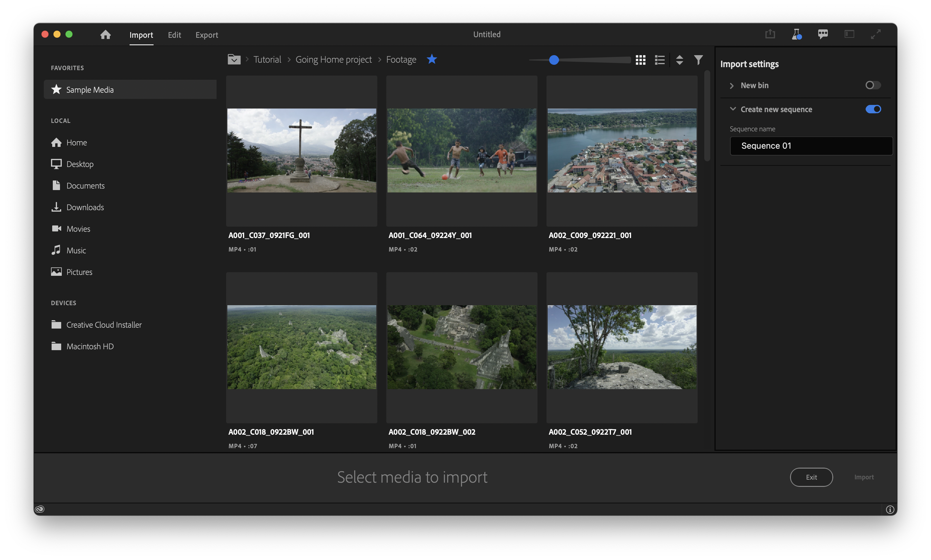Click the speech bubble feedback icon
The height and width of the screenshot is (560, 931).
(823, 34)
